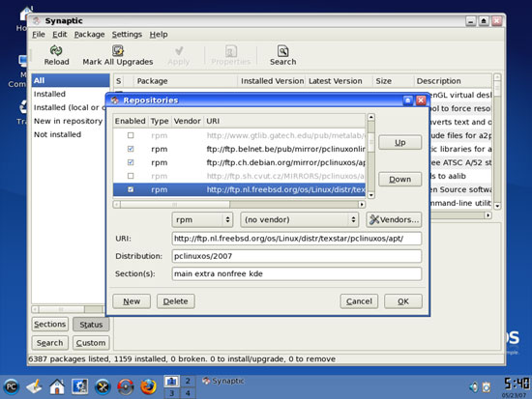Open the Settings menu
Viewport: 532px width, 399px height.
[x=127, y=34]
